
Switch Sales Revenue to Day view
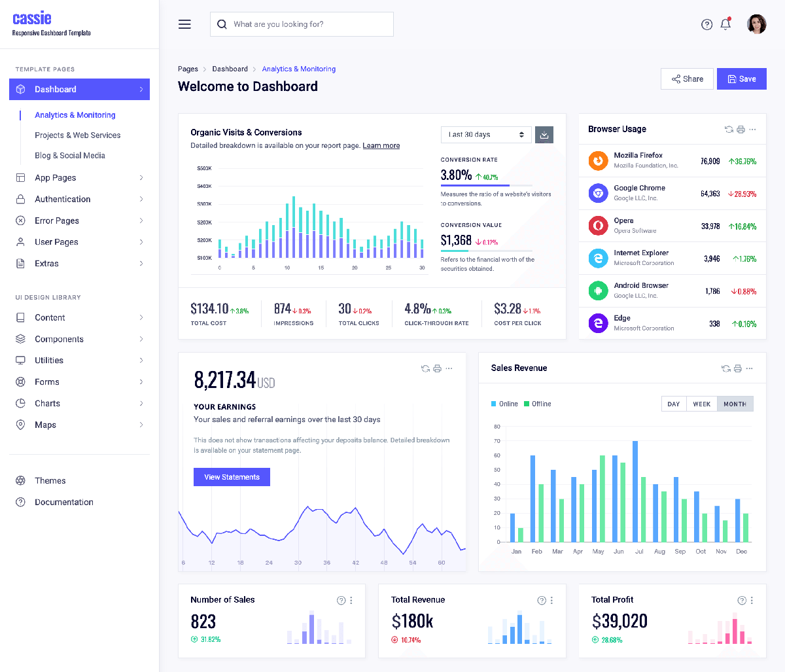(x=673, y=404)
